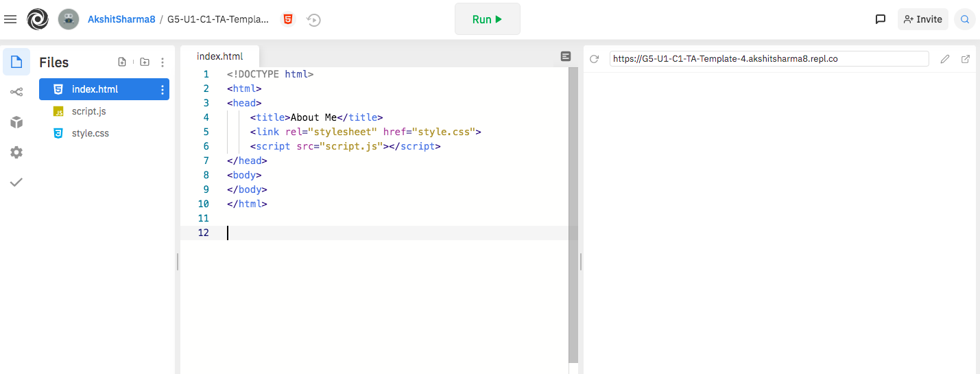
Task: Click the HTML5 language badge icon
Action: pos(288,19)
